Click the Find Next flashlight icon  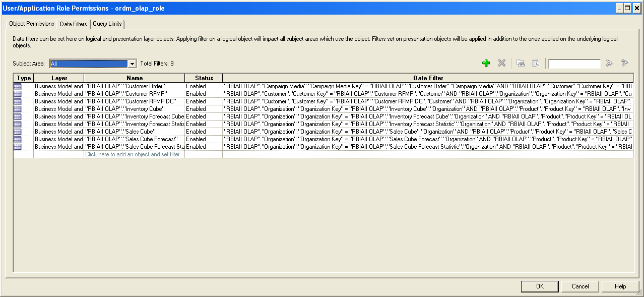point(625,63)
